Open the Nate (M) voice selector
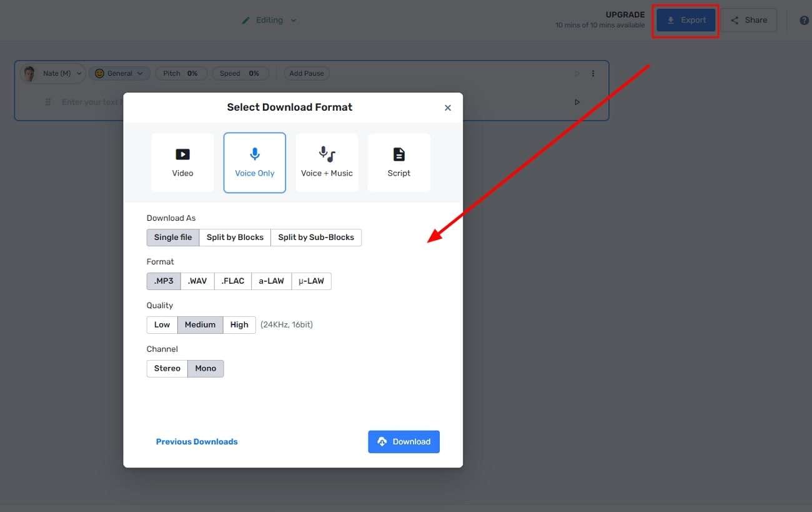This screenshot has height=512, width=812. pos(52,73)
